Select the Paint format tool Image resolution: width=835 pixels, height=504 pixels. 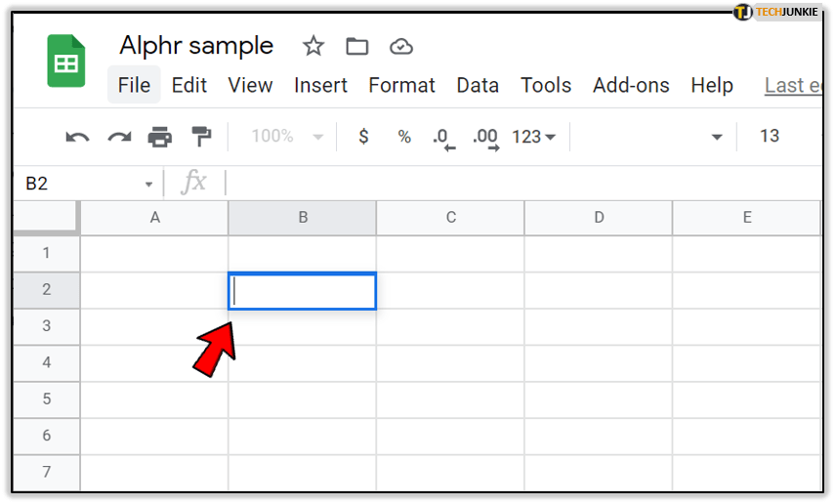coord(201,137)
